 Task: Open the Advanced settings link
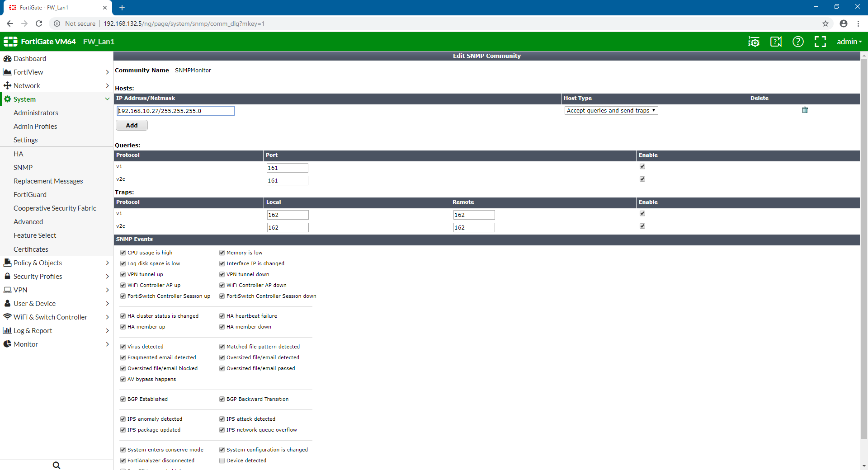click(x=28, y=222)
